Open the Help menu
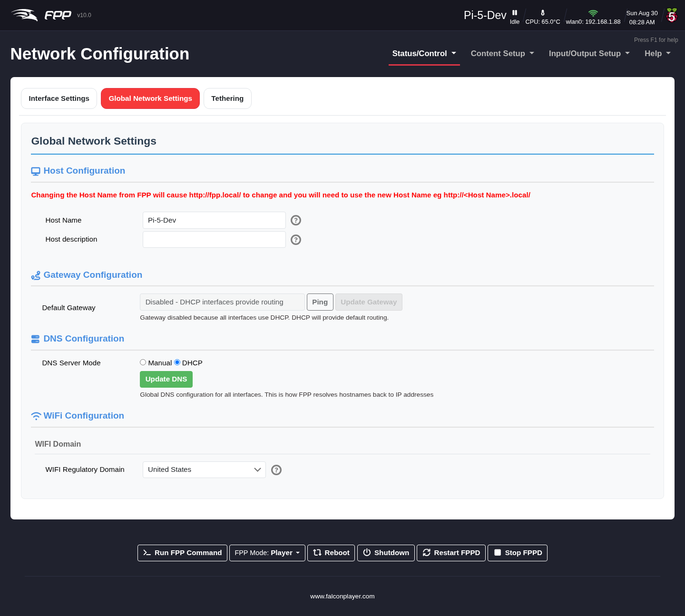Viewport: 685px width, 616px height. point(657,54)
